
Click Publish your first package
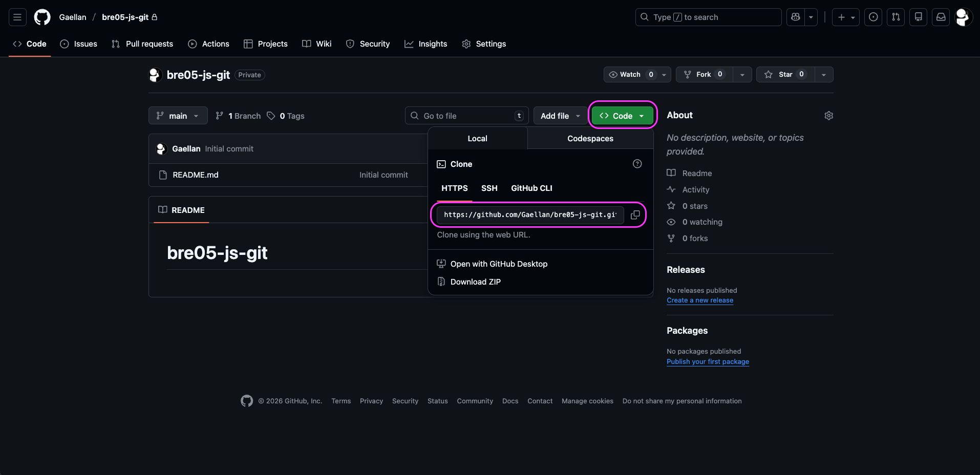pyautogui.click(x=708, y=362)
